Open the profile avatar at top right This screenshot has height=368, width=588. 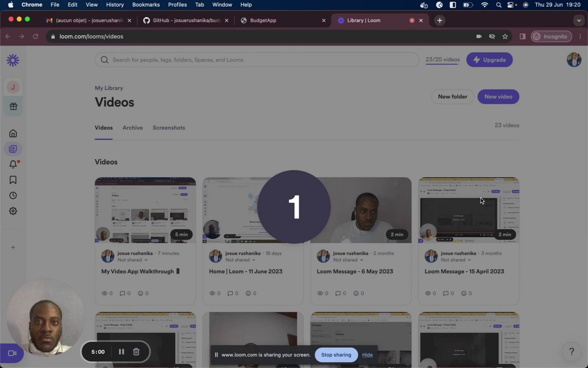click(574, 60)
